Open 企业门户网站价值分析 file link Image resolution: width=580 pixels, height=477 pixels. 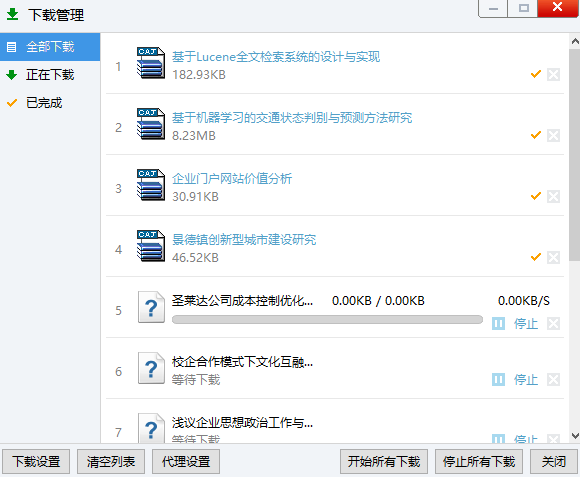232,179
